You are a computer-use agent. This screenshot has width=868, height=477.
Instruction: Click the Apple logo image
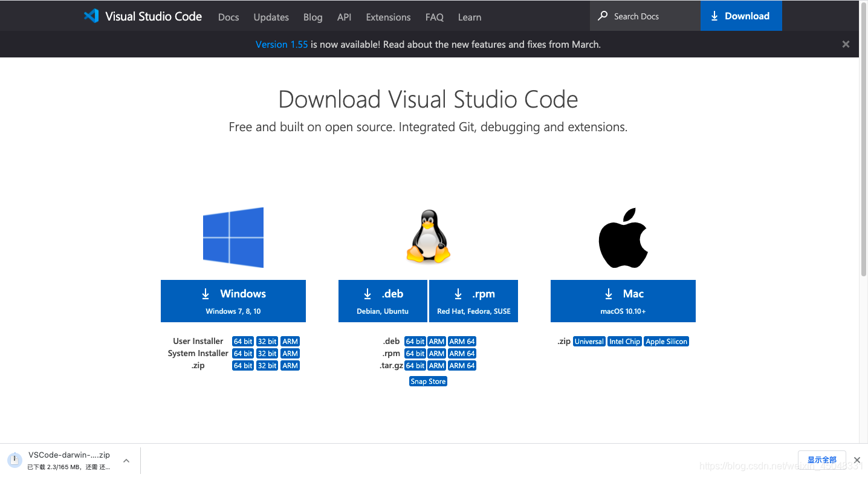point(623,238)
